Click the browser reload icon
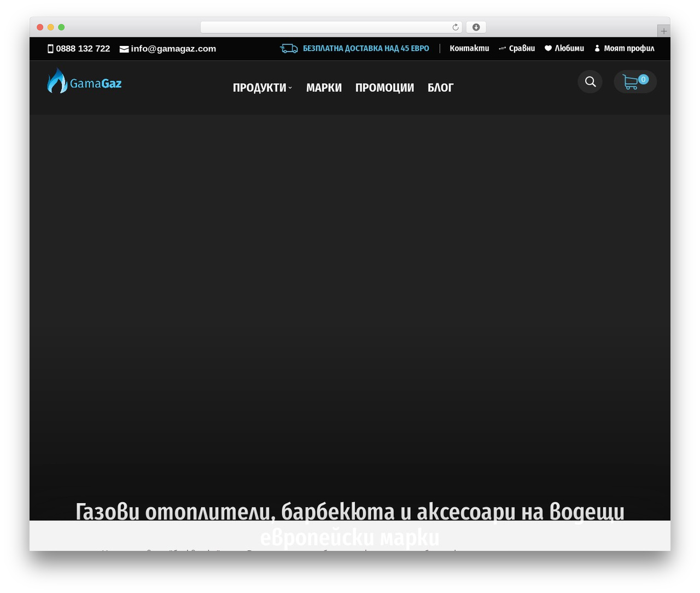The height and width of the screenshot is (593, 700). point(456,27)
